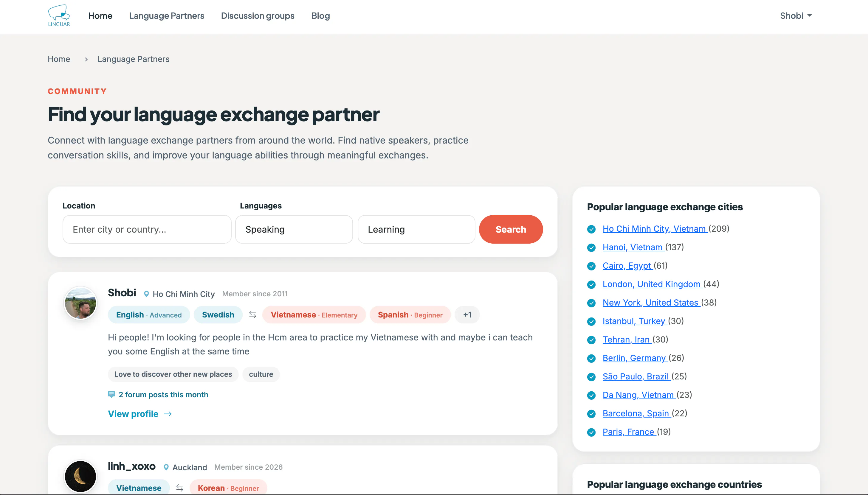
Task: Click check icon beside Istanbul, Turkey
Action: [591, 322]
